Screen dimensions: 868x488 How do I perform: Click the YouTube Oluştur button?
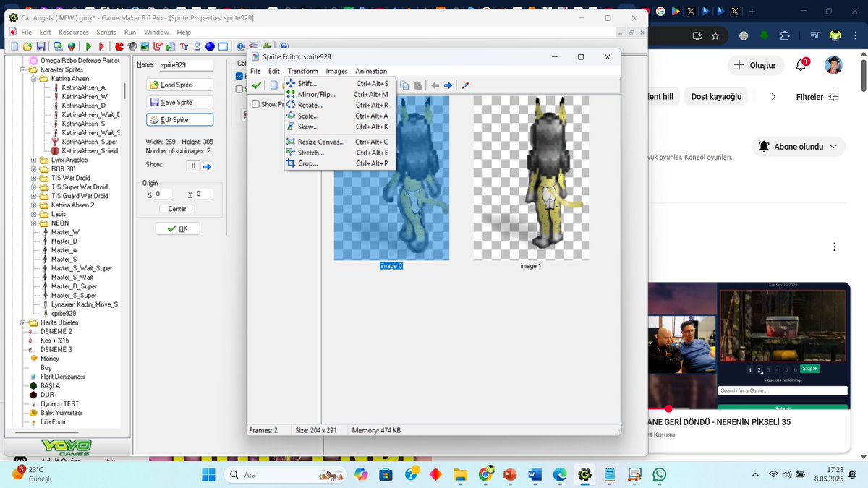tap(755, 65)
